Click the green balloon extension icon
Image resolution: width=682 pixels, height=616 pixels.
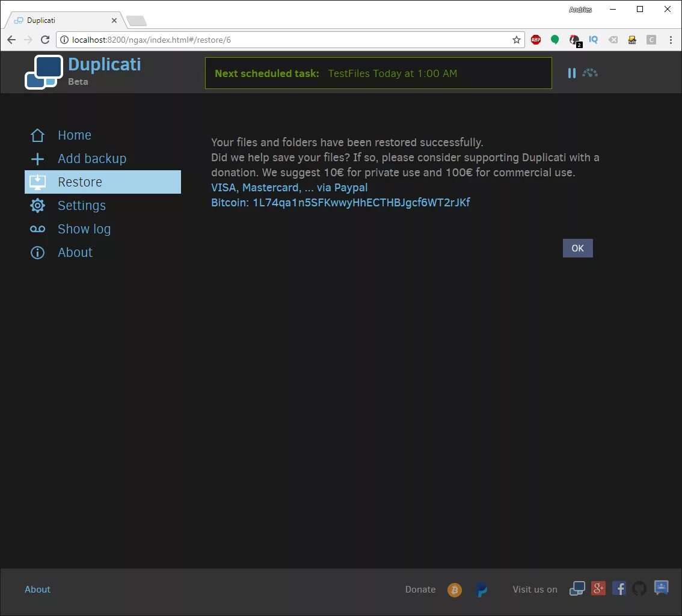pos(555,40)
